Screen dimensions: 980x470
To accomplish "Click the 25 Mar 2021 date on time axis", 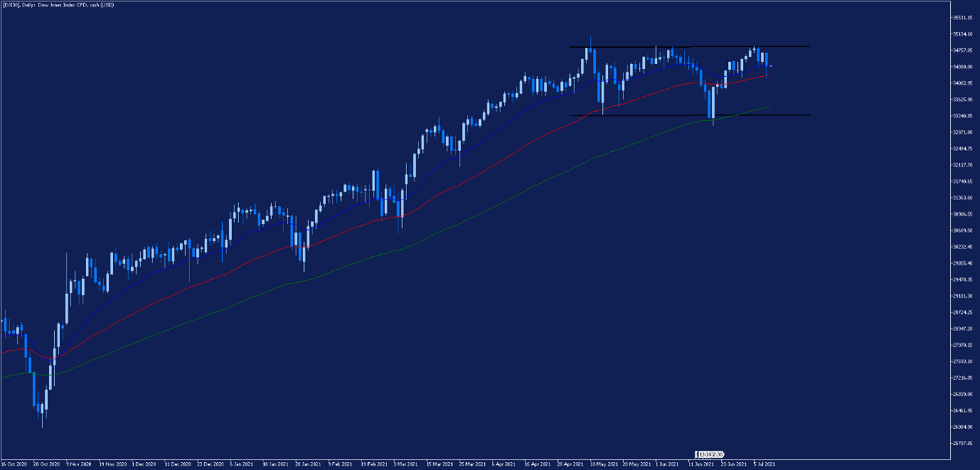I will (473, 463).
